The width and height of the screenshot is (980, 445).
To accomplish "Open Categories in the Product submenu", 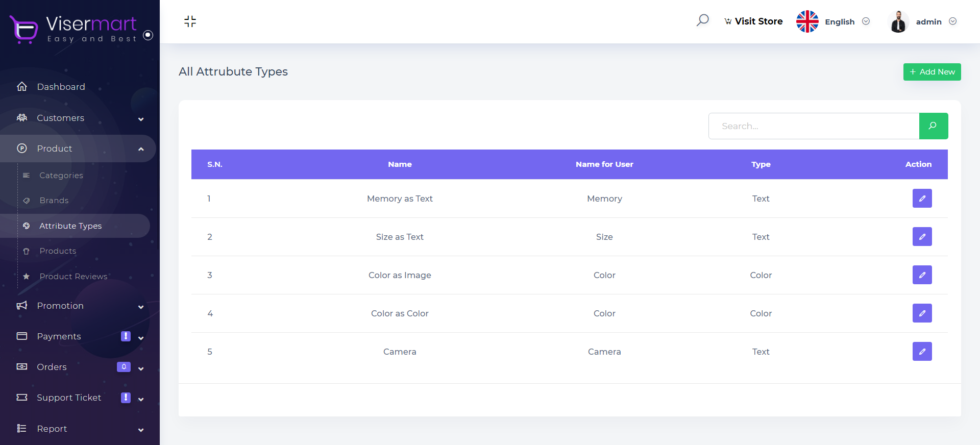I will [61, 176].
